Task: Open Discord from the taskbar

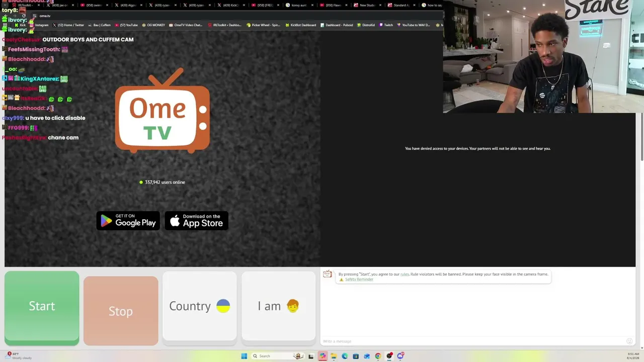Action: pos(400,356)
